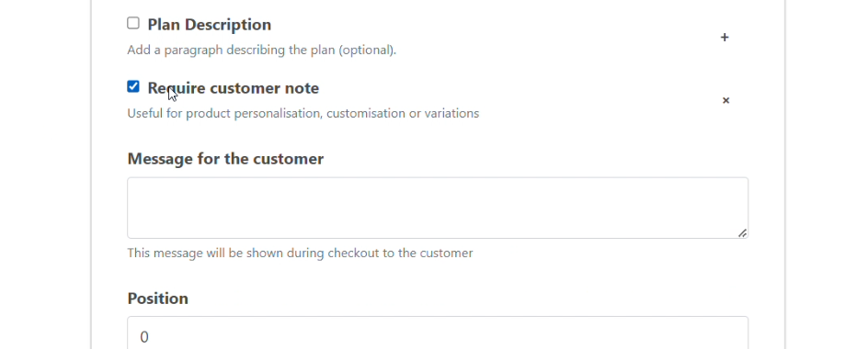Screen dimensions: 868x349
Task: Click the textarea resize grip icon
Action: [x=742, y=233]
